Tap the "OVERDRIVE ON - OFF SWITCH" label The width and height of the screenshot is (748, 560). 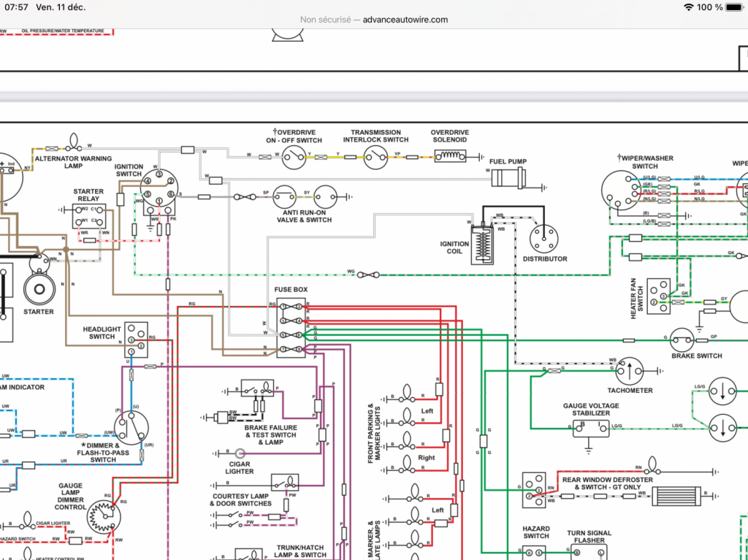(294, 136)
